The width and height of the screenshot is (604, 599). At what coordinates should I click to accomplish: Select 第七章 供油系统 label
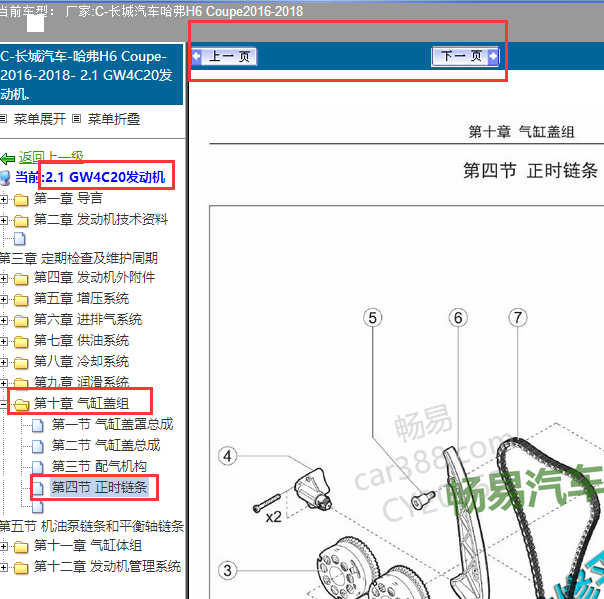(81, 341)
